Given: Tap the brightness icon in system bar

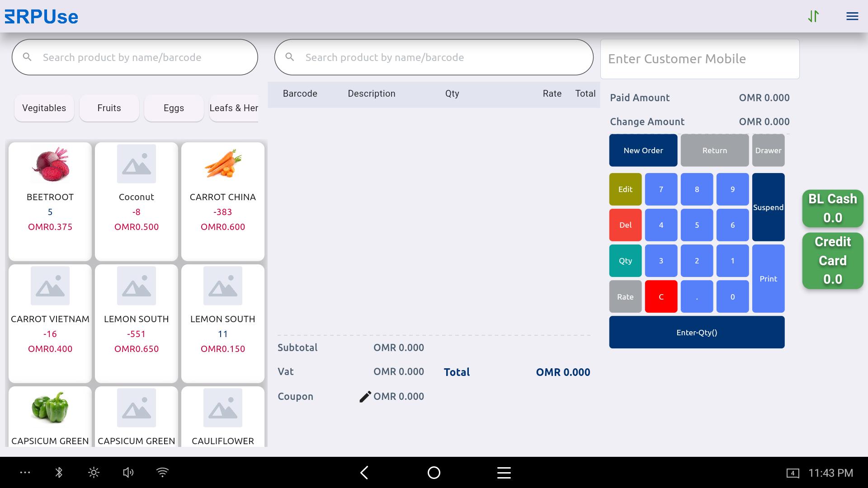Looking at the screenshot, I should tap(94, 473).
